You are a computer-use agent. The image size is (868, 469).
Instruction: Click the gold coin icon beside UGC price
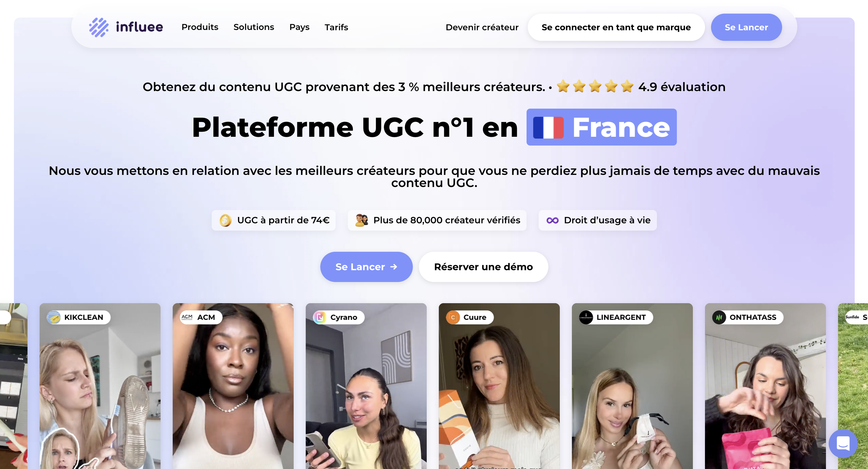[x=225, y=221]
